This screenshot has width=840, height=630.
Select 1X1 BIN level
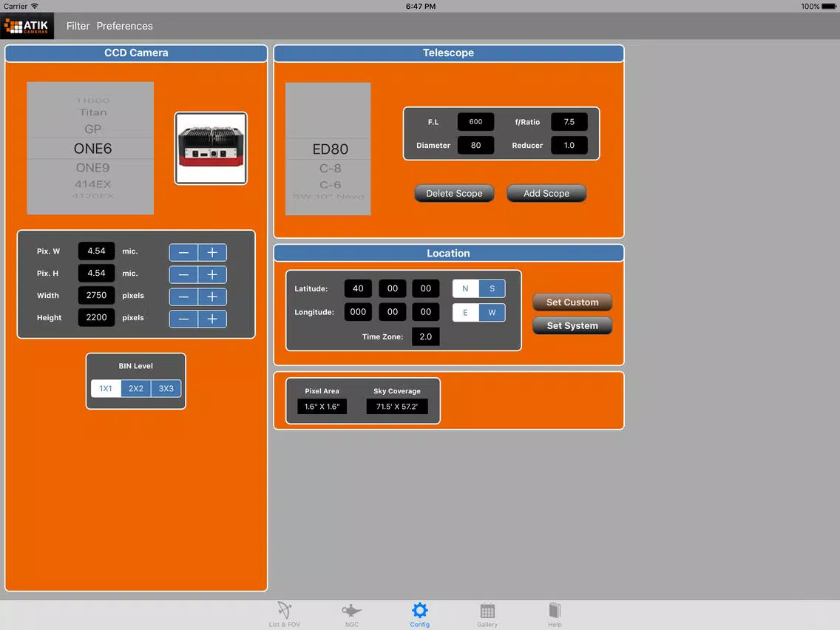pos(106,388)
